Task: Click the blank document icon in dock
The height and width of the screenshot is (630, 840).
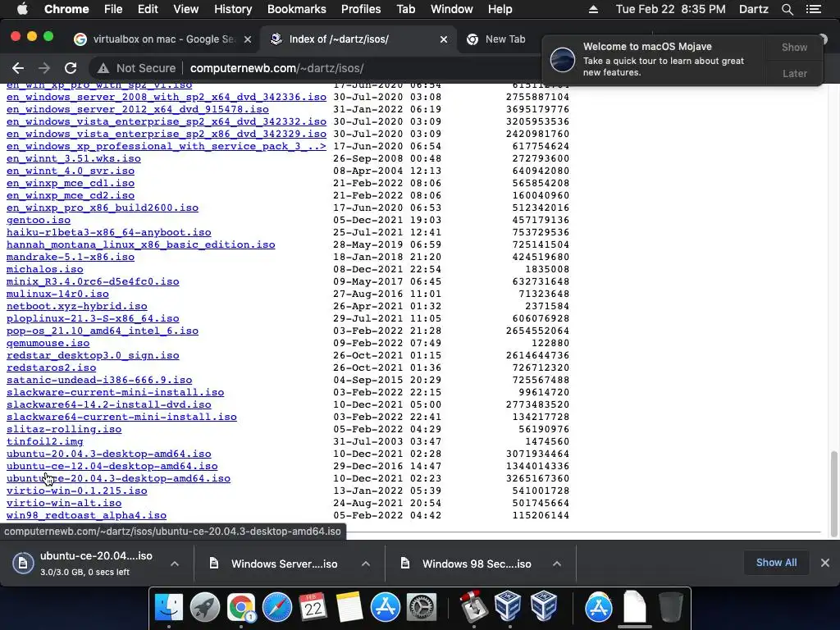Action: 635,608
